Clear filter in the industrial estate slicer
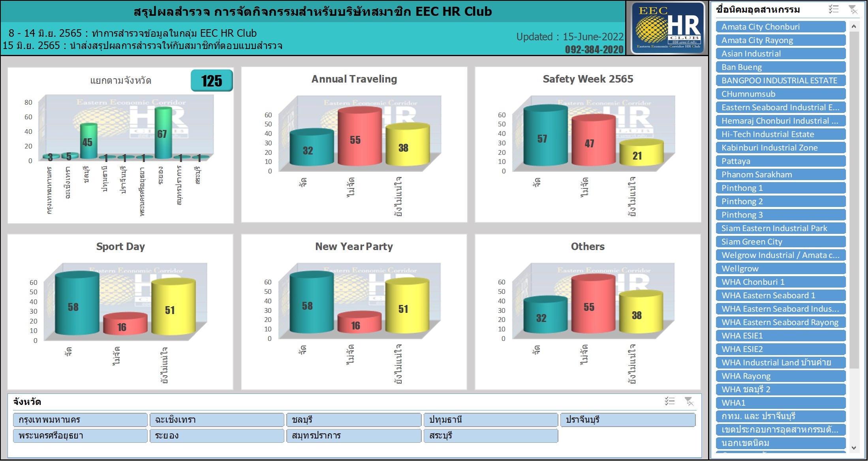Image resolution: width=868 pixels, height=461 pixels. tap(853, 9)
